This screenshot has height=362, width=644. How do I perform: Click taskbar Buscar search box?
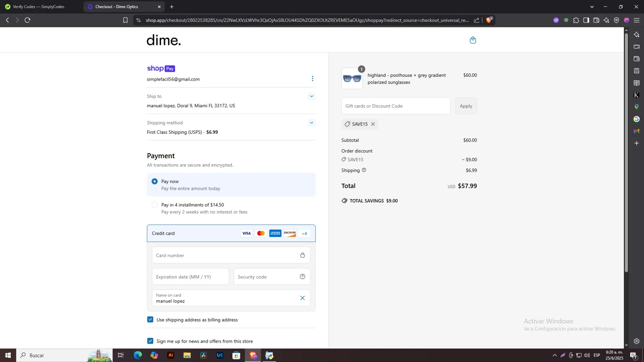tap(64, 355)
